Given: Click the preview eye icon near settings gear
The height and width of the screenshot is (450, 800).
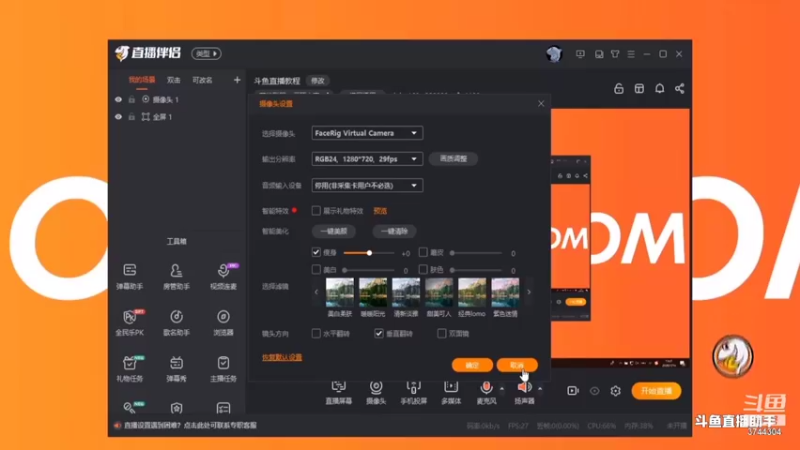Looking at the screenshot, I should (594, 391).
